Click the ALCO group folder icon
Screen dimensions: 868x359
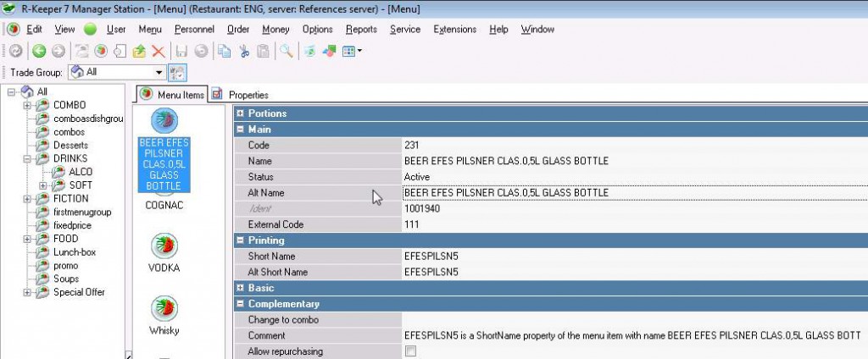tap(58, 172)
